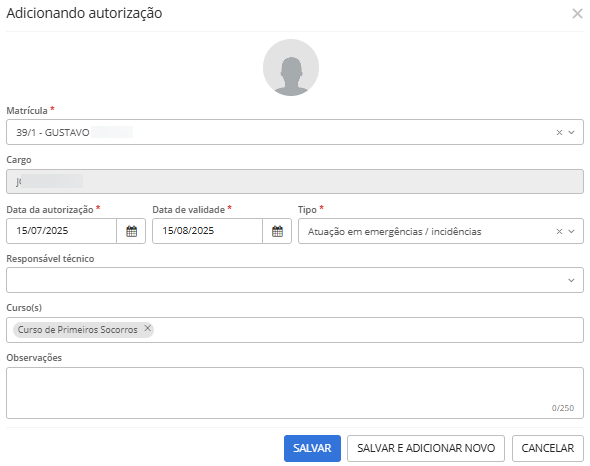
Task: Click the user avatar placeholder image
Action: coord(291,67)
